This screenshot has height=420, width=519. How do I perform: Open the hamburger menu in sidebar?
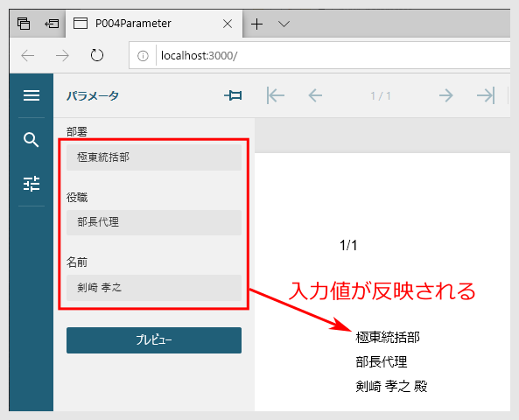(32, 95)
